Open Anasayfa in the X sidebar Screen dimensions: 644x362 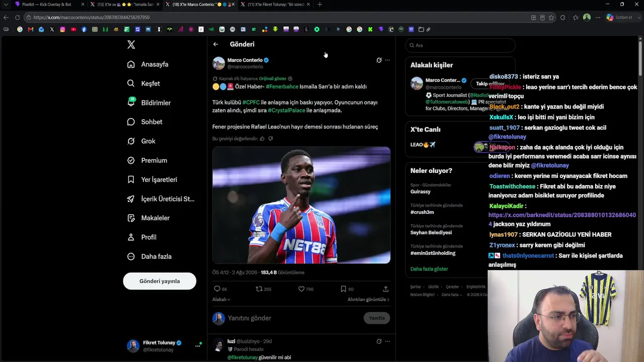[x=148, y=64]
